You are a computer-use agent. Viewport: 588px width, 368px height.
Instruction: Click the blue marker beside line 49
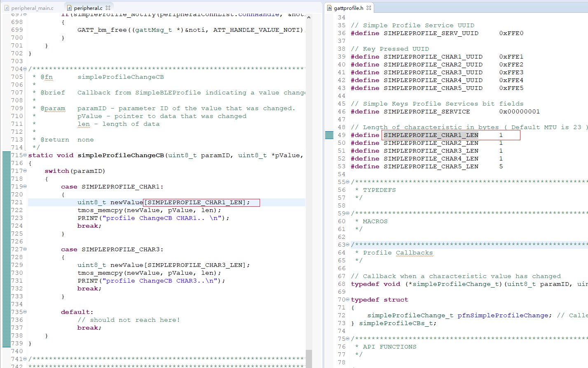tap(329, 135)
